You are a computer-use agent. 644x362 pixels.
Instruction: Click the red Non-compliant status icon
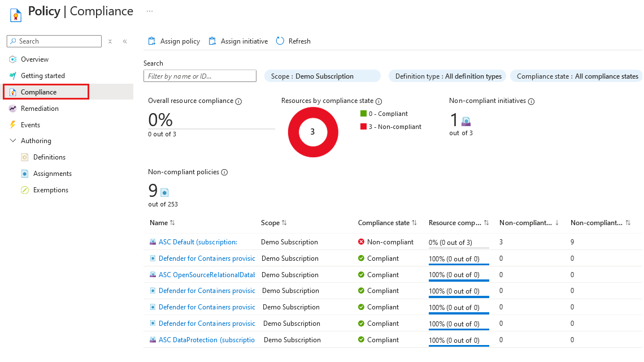361,242
